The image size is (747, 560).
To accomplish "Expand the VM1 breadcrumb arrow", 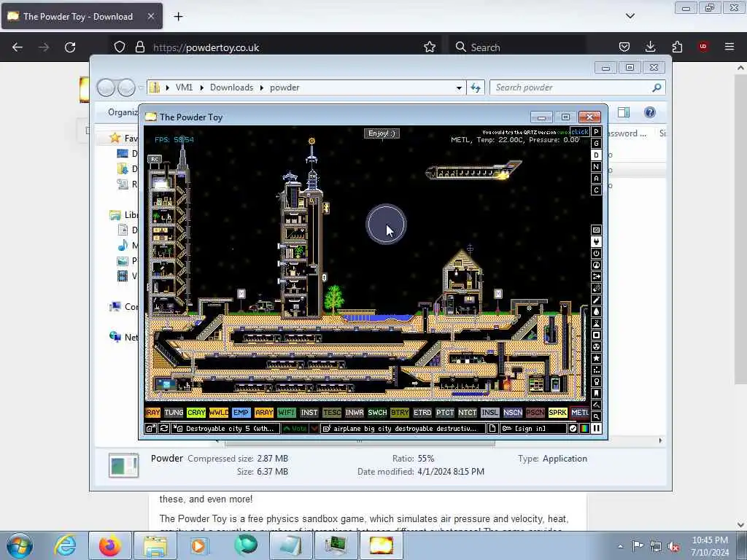I will 201,87.
